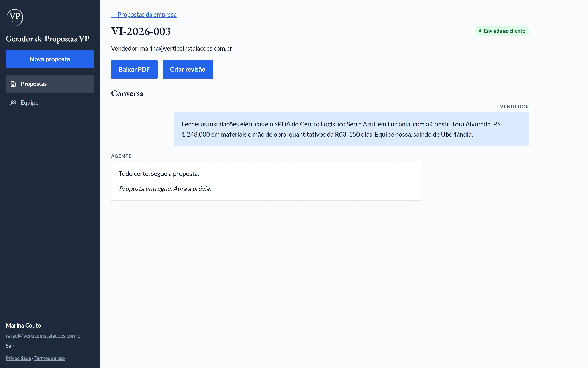Click the Propostas document icon
This screenshot has height=368, width=588.
pyautogui.click(x=13, y=84)
